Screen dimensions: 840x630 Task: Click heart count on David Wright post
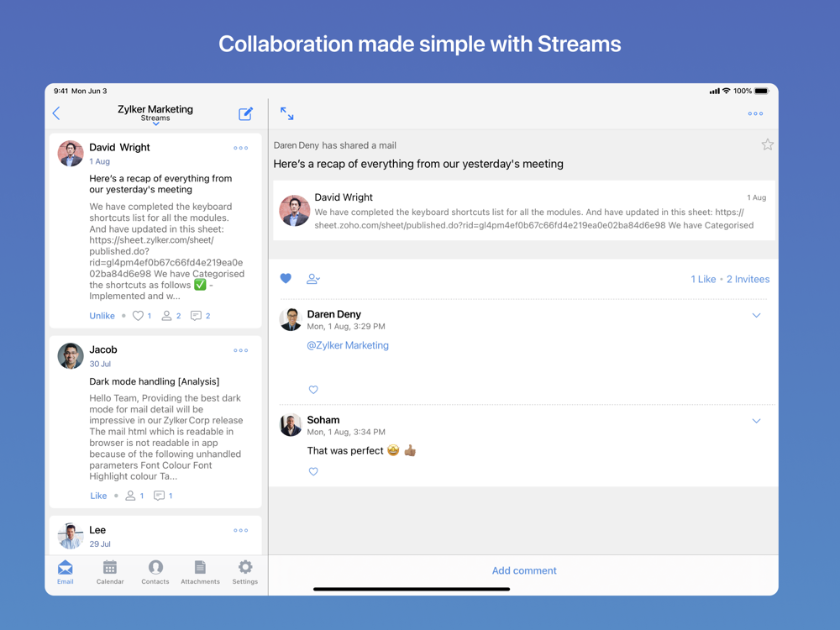point(142,316)
